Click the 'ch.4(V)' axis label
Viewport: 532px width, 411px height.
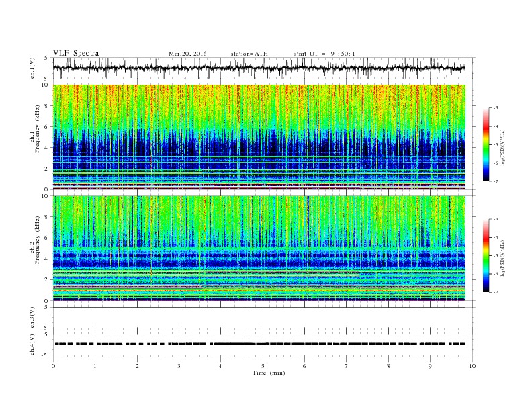point(32,345)
